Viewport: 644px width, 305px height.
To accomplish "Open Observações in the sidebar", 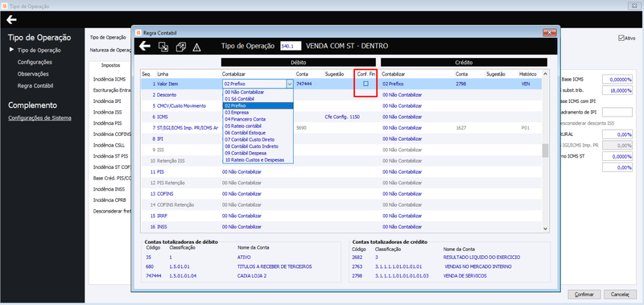I will [33, 74].
